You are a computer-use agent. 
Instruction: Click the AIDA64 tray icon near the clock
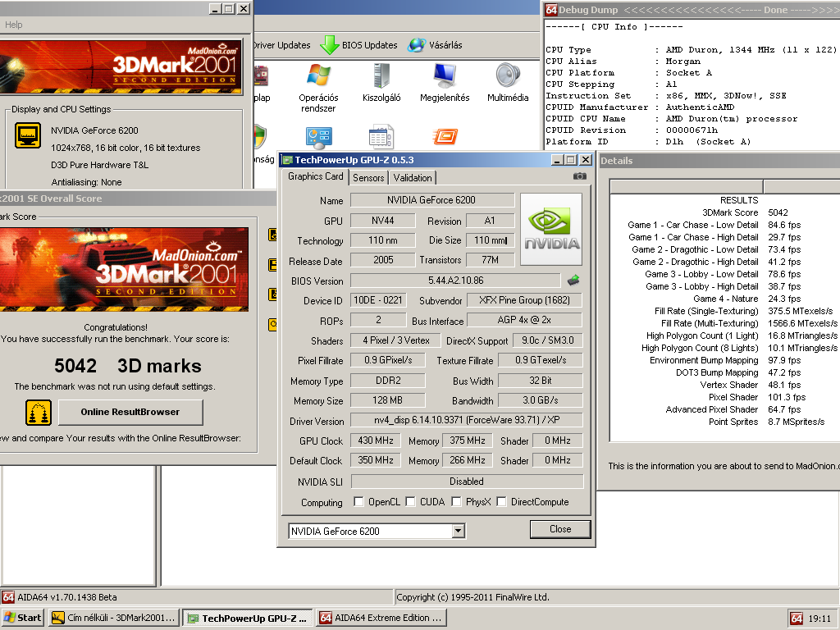point(797,619)
